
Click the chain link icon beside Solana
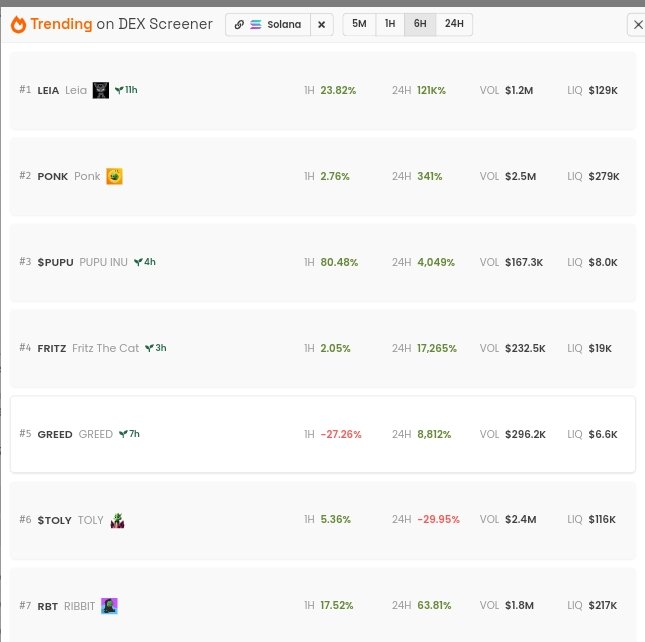pos(239,24)
